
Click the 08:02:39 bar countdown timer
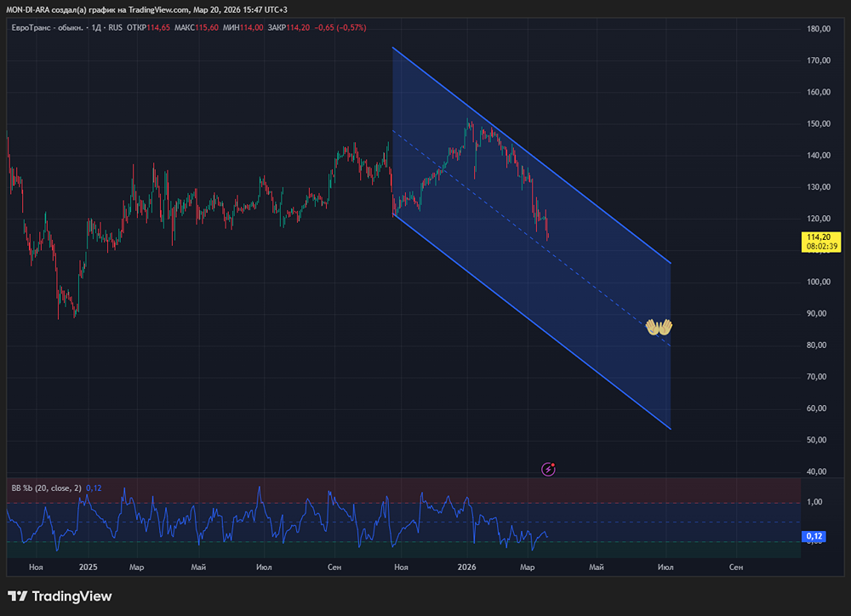822,247
